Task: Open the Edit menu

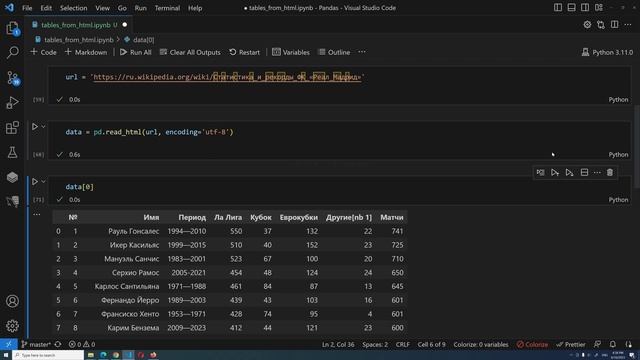Action: tap(46, 8)
